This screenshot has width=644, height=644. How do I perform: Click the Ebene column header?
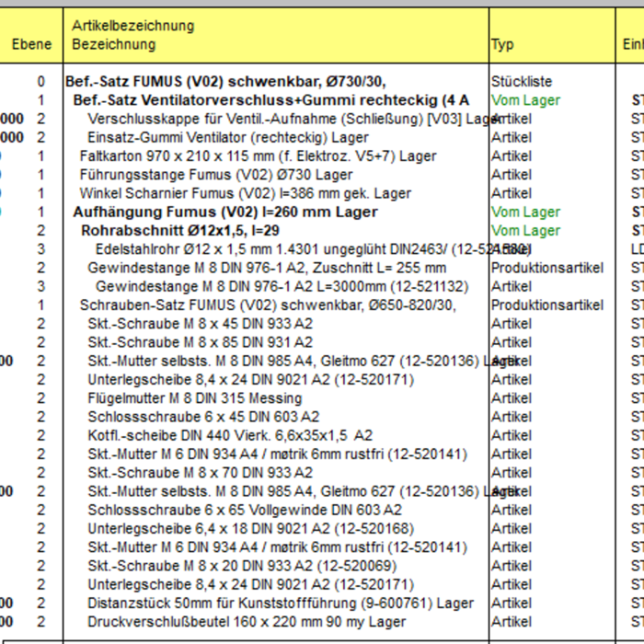pos(31,44)
